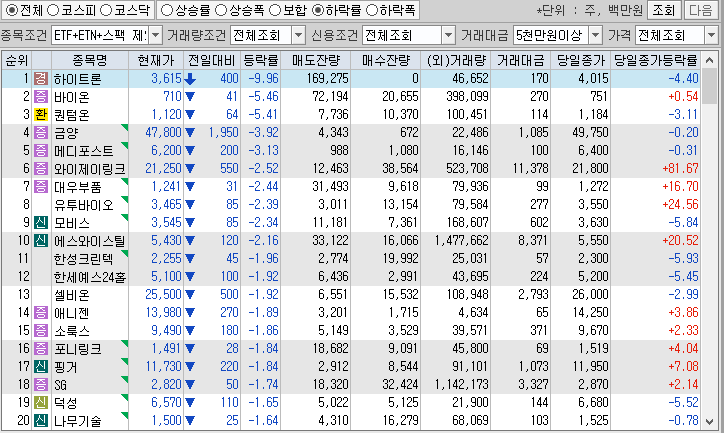Click 나무기술 current price 1,500
Screen dimensions: 724x433
[x=166, y=421]
